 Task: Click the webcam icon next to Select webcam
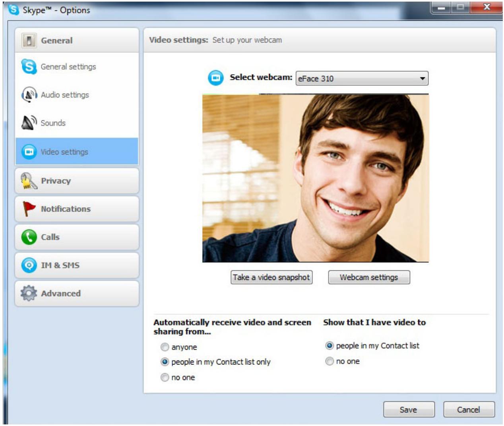tap(216, 78)
